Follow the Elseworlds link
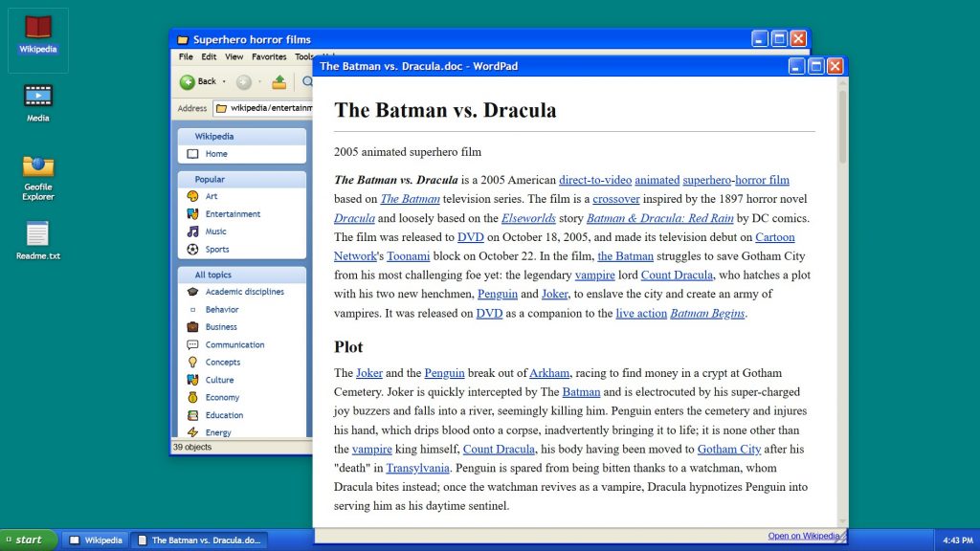Image resolution: width=980 pixels, height=551 pixels. [528, 218]
